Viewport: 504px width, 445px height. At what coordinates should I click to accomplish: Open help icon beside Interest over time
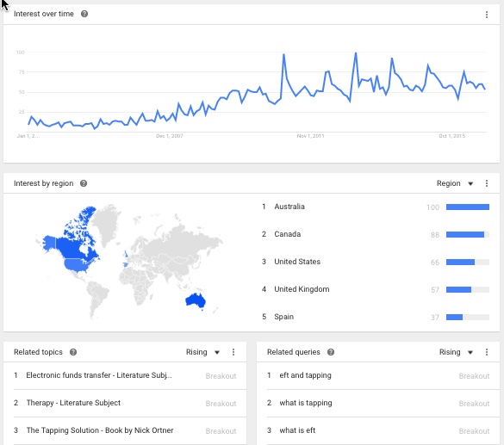point(84,14)
